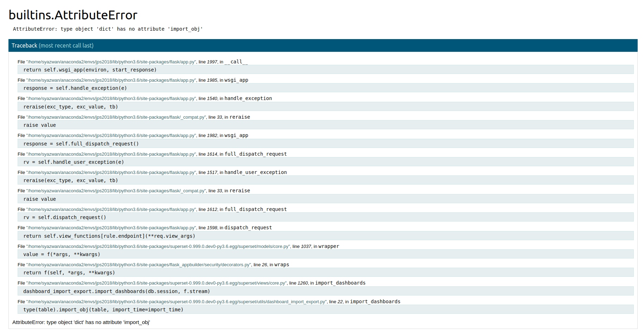Screen dimensions: 644x330
Task: Open superset models/core.py frame line 1037 wrapper
Action: coord(178,246)
